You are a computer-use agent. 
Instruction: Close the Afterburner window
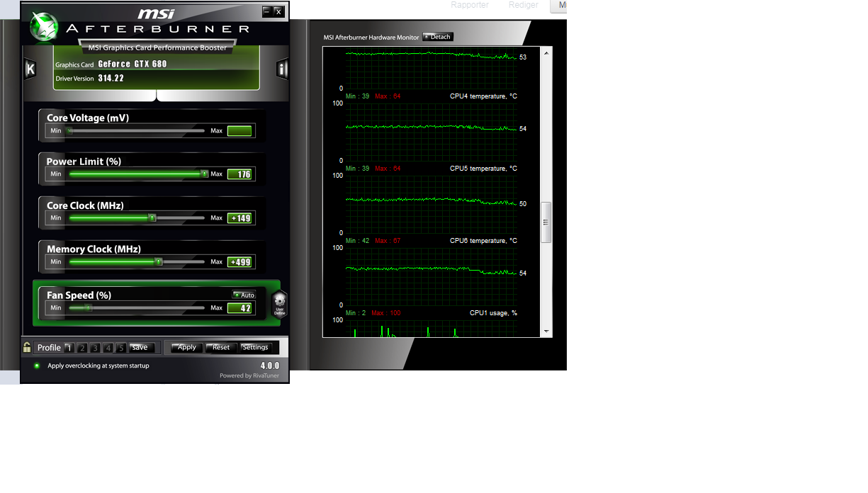pos(278,11)
